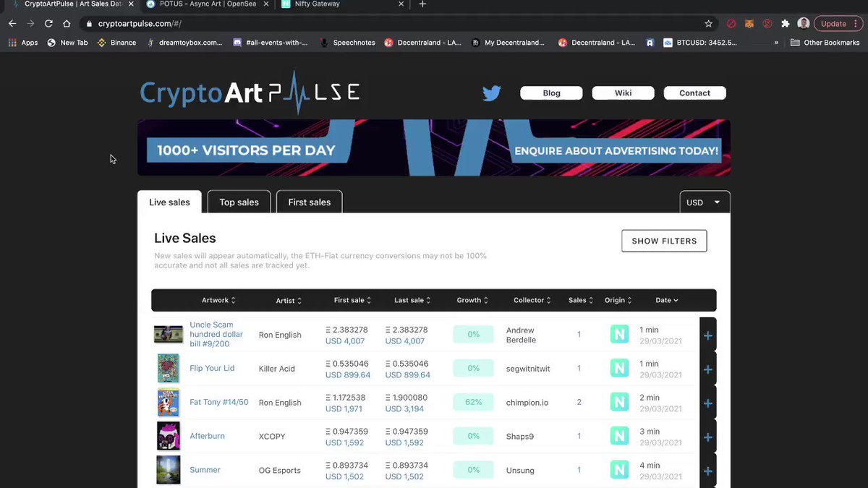Open the Flip Your Lid artwork link

pos(212,368)
